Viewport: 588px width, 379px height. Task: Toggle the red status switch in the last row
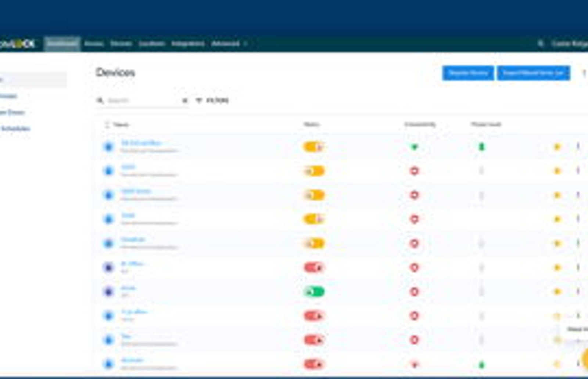(313, 364)
